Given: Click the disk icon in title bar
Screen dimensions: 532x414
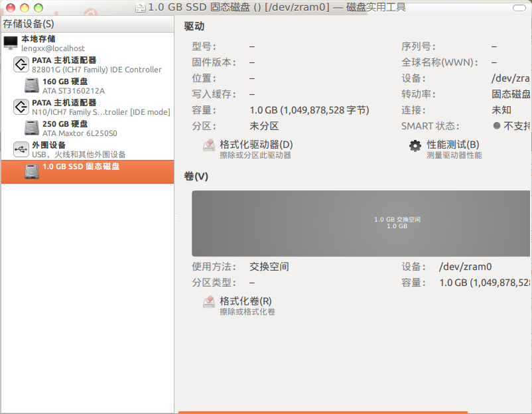Looking at the screenshot, I should (140, 7).
